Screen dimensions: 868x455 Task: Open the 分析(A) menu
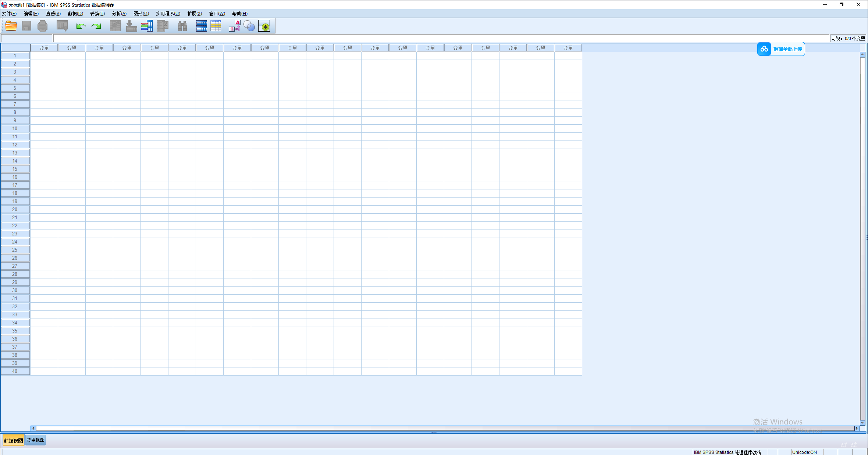tap(119, 14)
